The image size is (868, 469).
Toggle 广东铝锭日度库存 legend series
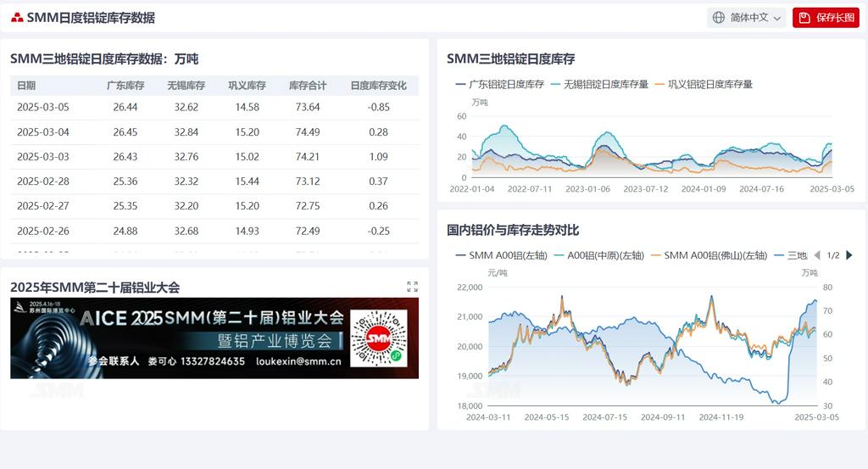[500, 84]
